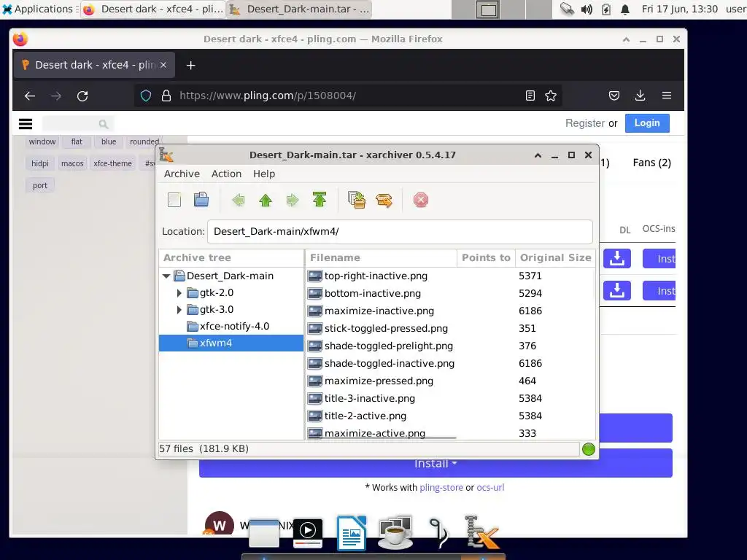Click the green status indicator in xarchiver

(589, 449)
